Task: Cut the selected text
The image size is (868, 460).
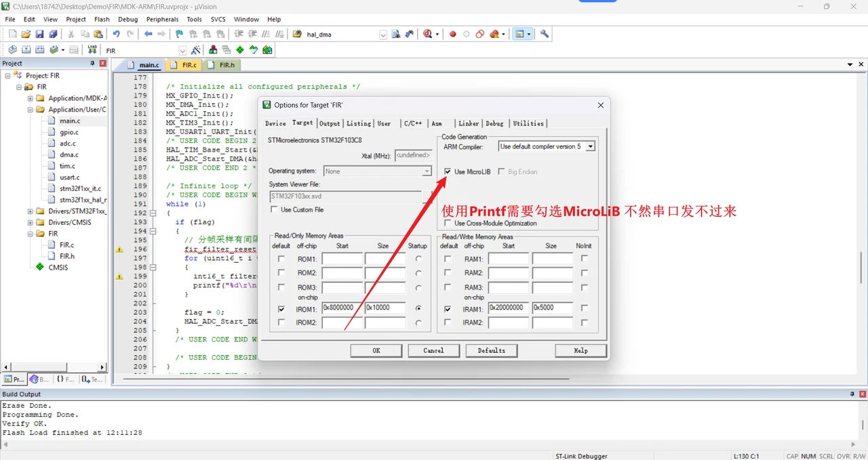Action: point(71,34)
